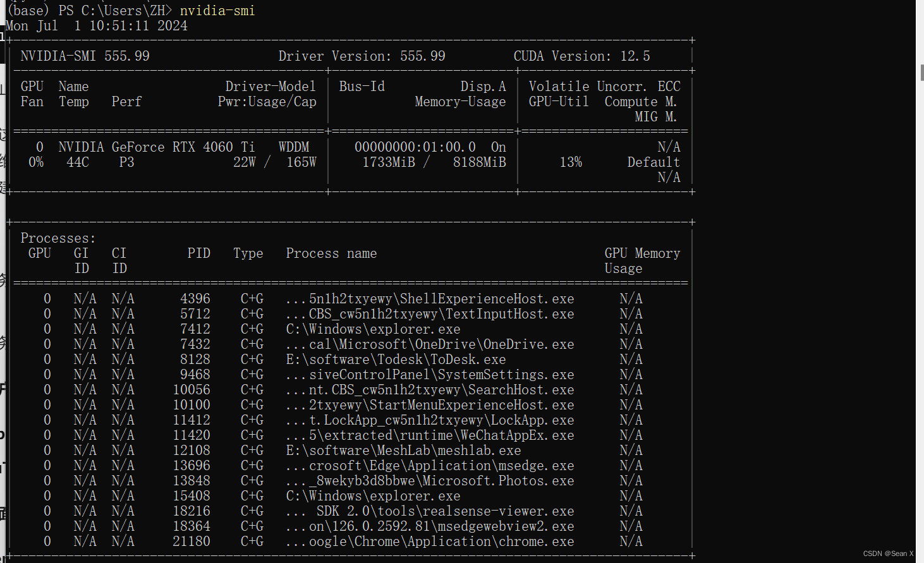Click the GPU name NVIDIA GeForce RTX 4060 Ti
The height and width of the screenshot is (563, 924).
coord(157,147)
